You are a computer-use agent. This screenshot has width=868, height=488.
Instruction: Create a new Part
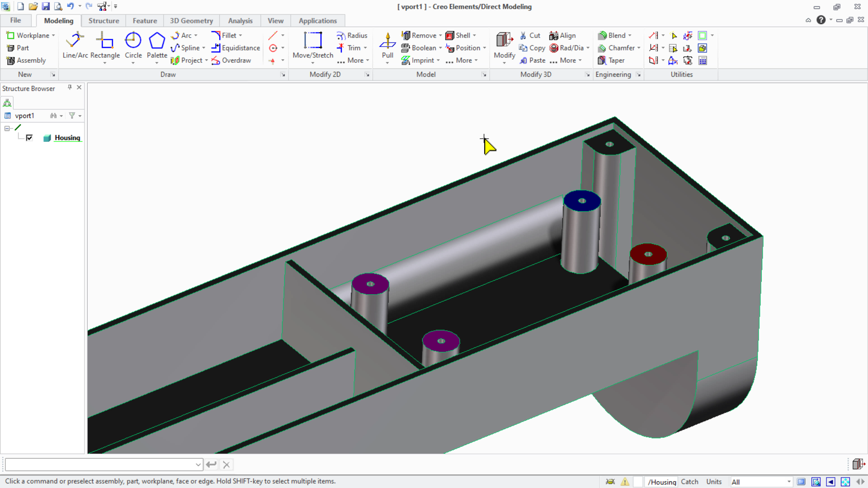[x=18, y=48]
